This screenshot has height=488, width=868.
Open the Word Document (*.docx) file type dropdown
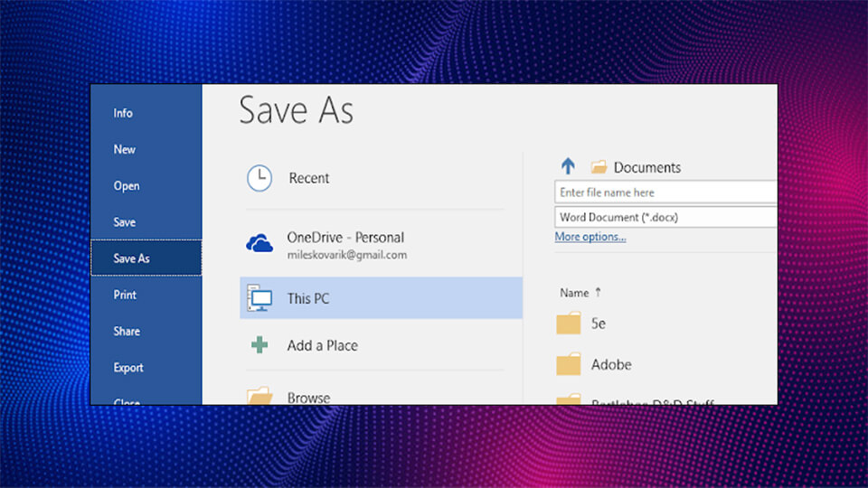(665, 217)
